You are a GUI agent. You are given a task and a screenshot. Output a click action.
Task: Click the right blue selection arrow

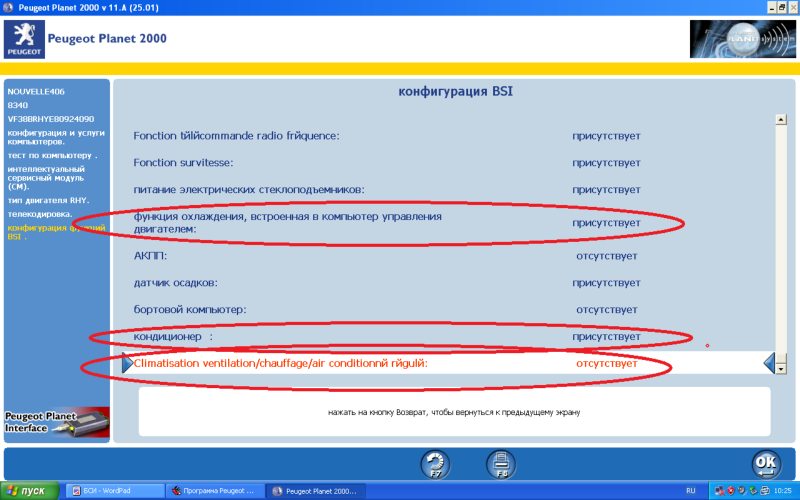(768, 363)
